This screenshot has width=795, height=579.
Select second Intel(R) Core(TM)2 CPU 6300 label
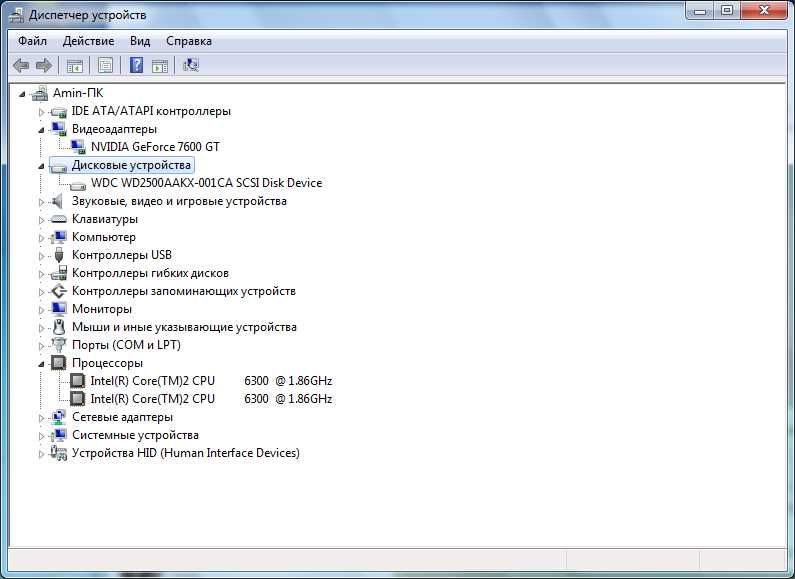pyautogui.click(x=211, y=399)
